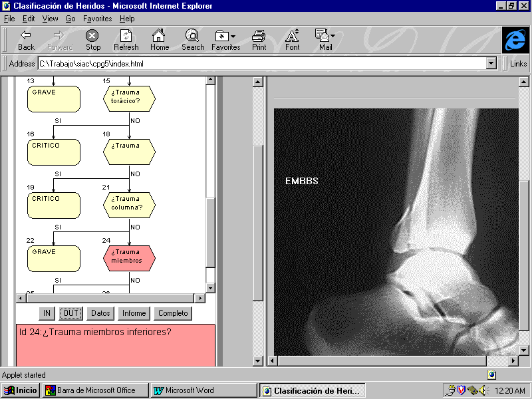The image size is (532, 399).
Task: Open the File menu
Action: pyautogui.click(x=9, y=19)
